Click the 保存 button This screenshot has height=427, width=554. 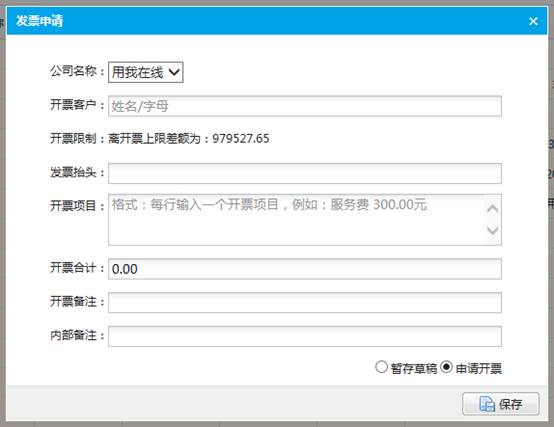(x=501, y=403)
